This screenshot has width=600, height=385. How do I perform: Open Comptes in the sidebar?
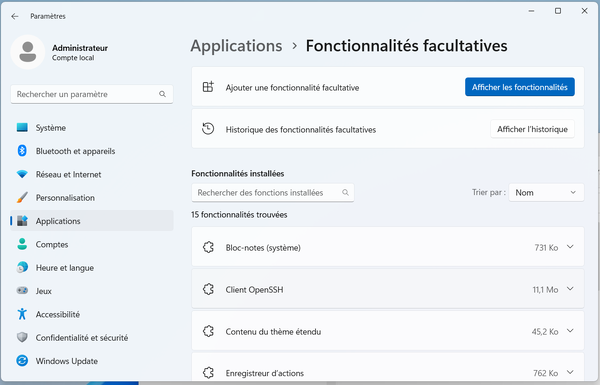point(92,244)
